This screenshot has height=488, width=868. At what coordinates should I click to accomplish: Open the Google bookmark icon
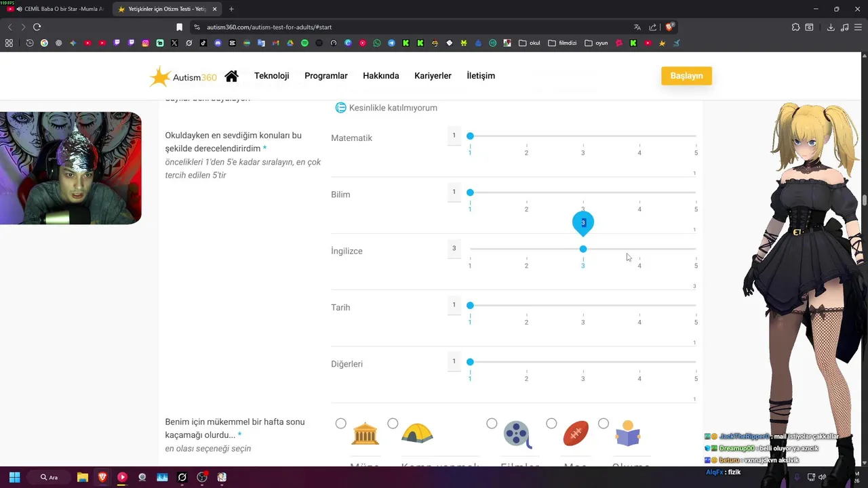tap(44, 43)
